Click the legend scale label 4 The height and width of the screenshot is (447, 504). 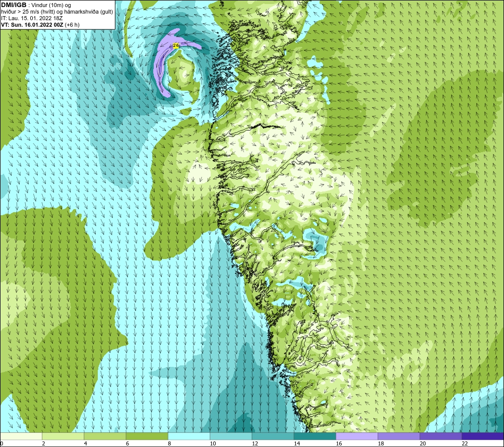(x=86, y=443)
